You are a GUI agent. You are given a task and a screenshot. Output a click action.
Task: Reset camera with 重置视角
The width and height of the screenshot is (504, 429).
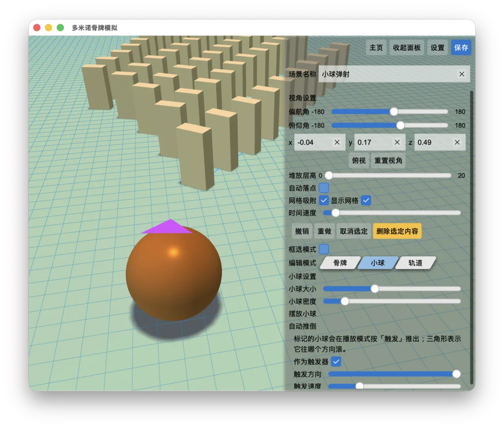(388, 160)
